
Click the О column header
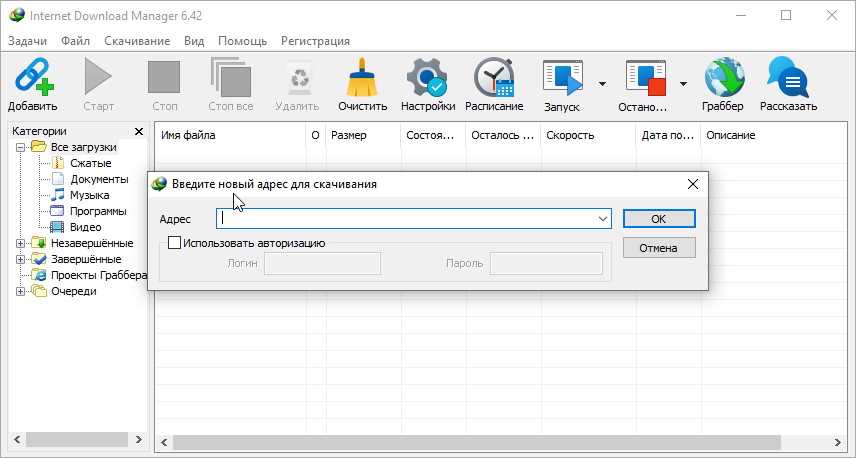316,135
